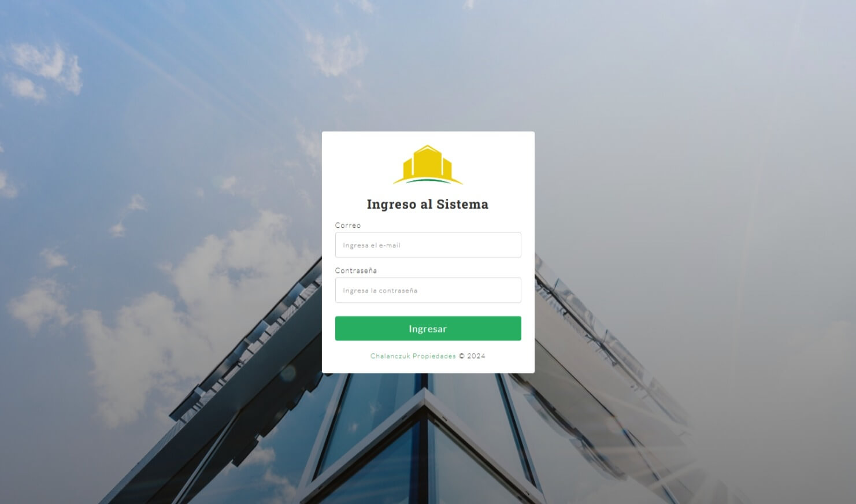Screen dimensions: 856x504
Task: Open the Chalanczuk Propiedades link
Action: [413, 356]
